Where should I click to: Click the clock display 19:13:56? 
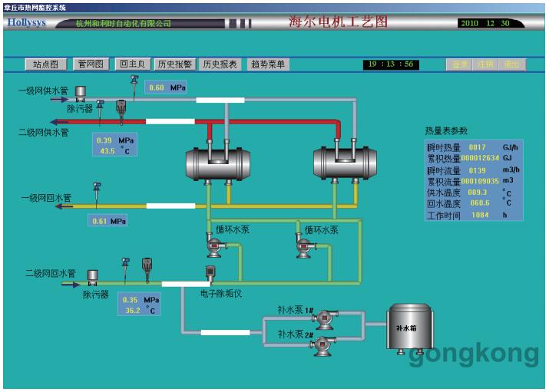391,64
